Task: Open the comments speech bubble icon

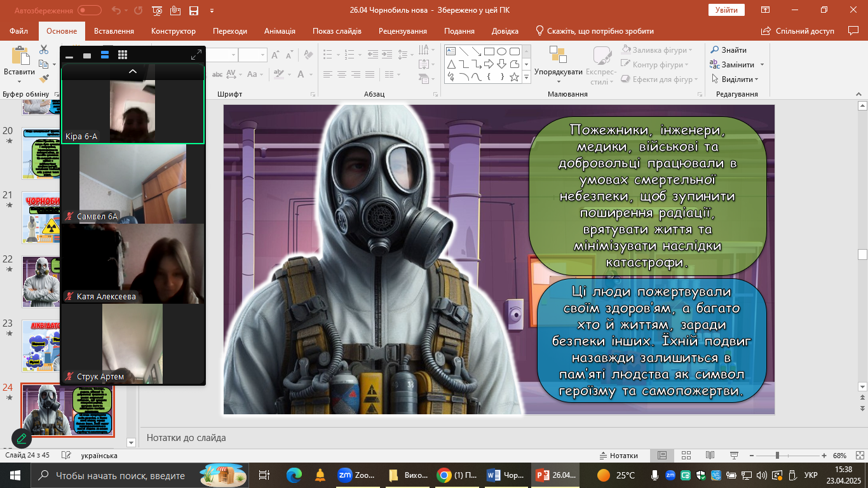Action: 853,30
